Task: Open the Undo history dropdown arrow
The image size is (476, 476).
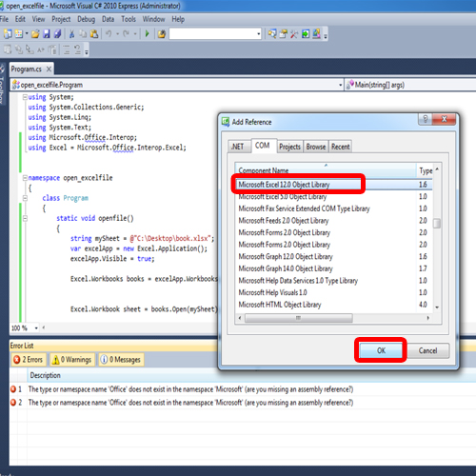Action: click(117, 33)
